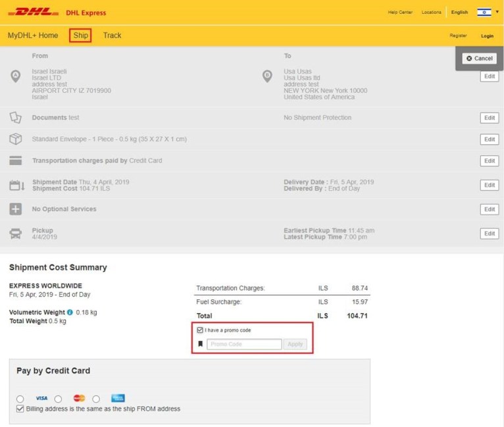Click the Visa card logo

click(41, 398)
